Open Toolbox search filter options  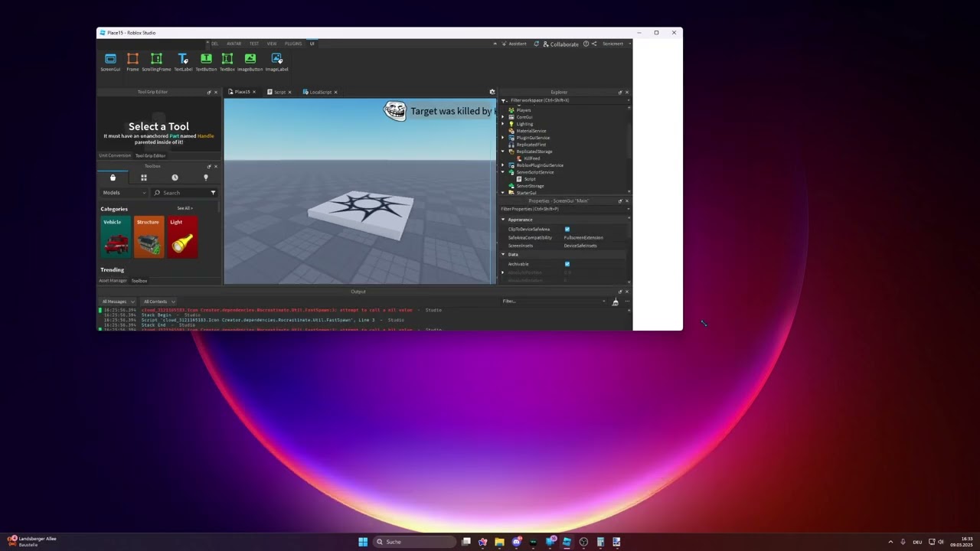click(x=213, y=193)
